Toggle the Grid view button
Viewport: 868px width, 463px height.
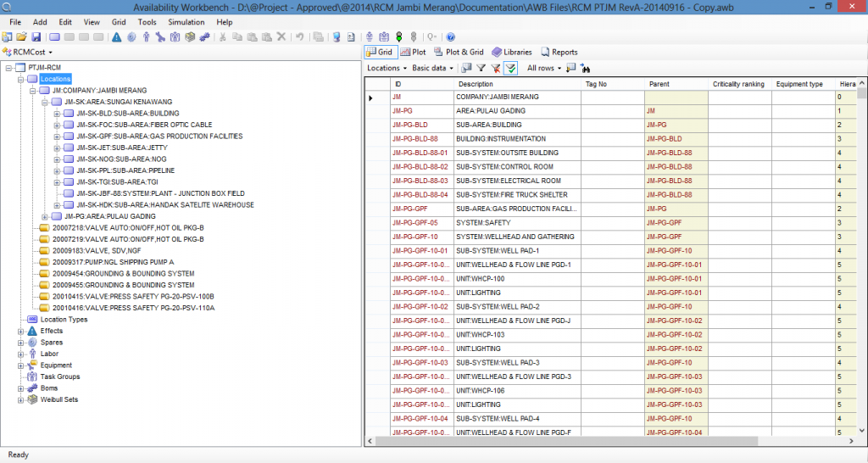click(380, 52)
